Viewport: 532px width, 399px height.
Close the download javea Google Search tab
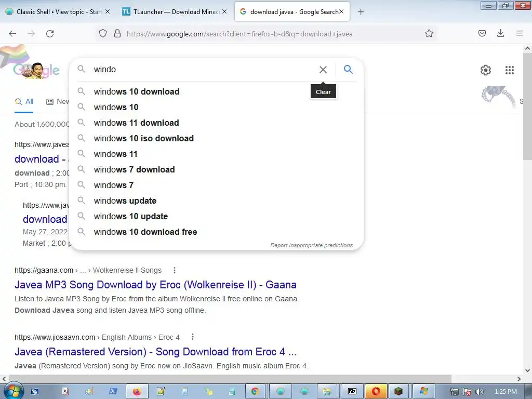point(341,11)
